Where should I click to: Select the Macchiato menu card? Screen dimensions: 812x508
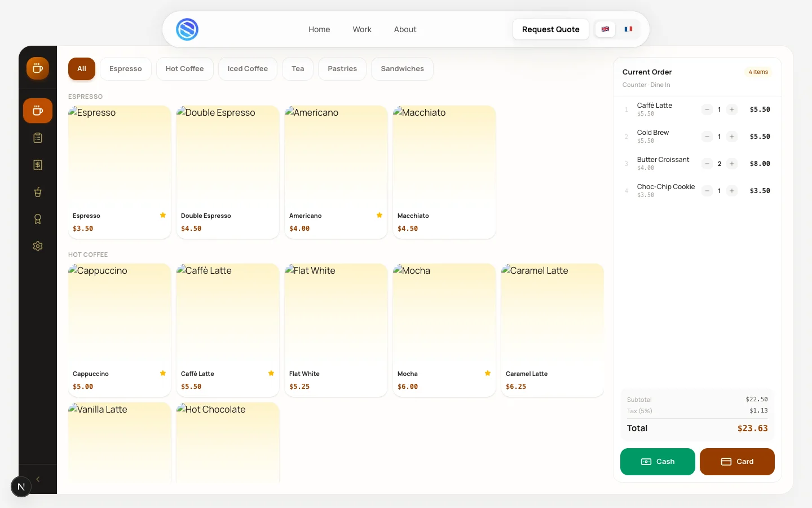tap(444, 172)
